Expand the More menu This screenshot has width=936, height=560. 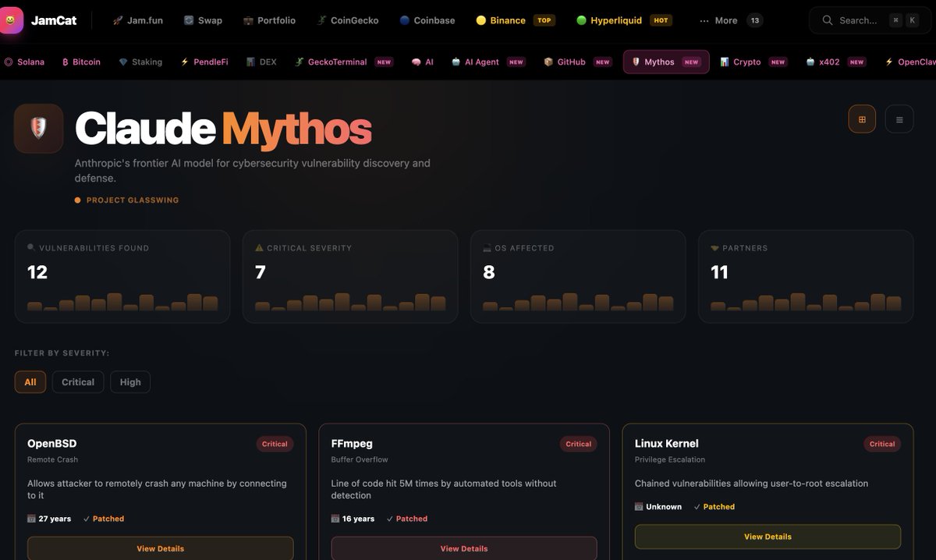[x=731, y=20]
